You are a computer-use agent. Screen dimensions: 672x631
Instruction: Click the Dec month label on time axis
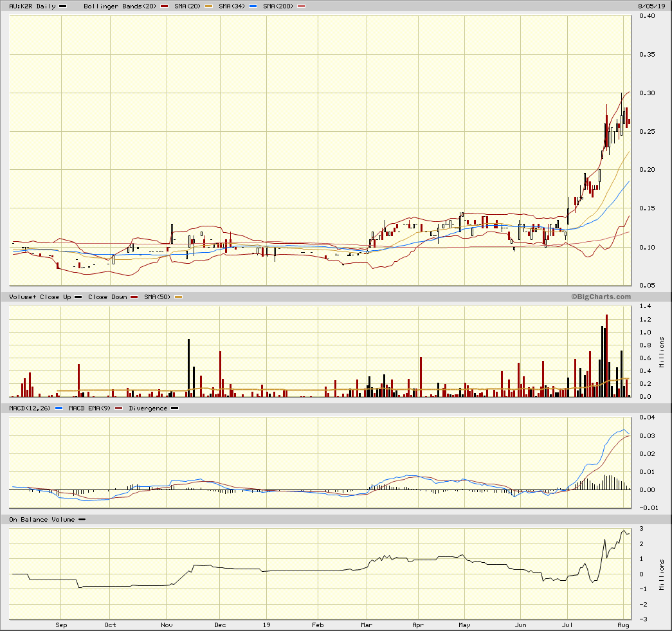(220, 625)
